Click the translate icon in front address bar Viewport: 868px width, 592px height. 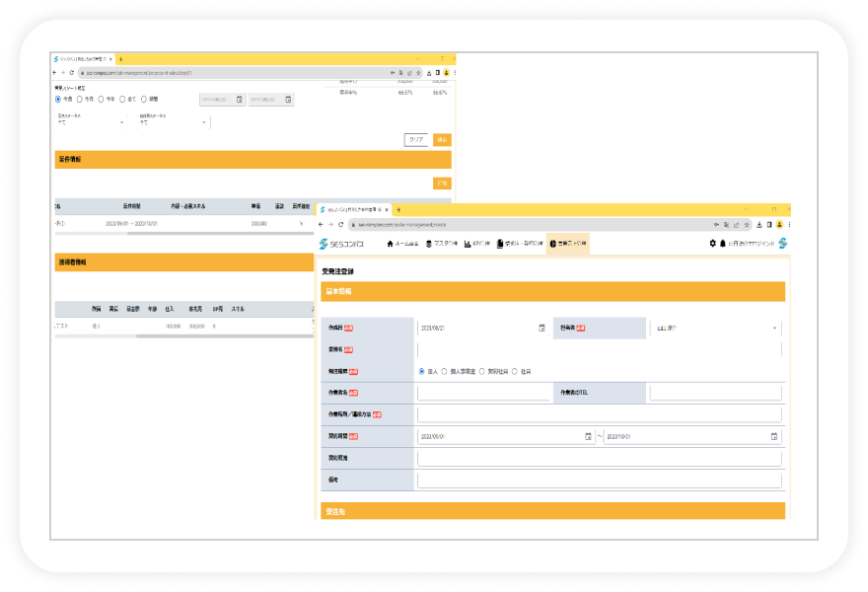pyautogui.click(x=726, y=225)
